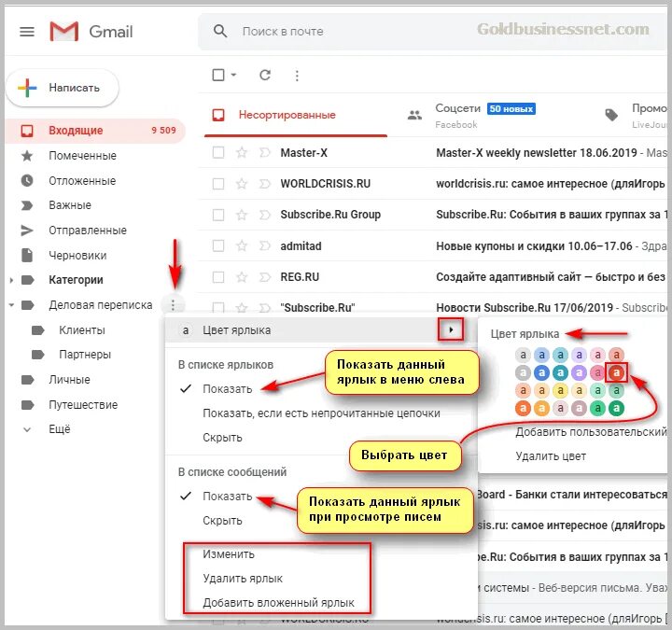Screen dimensions: 672x630
Task: Star the admitad email
Action: pos(242,246)
